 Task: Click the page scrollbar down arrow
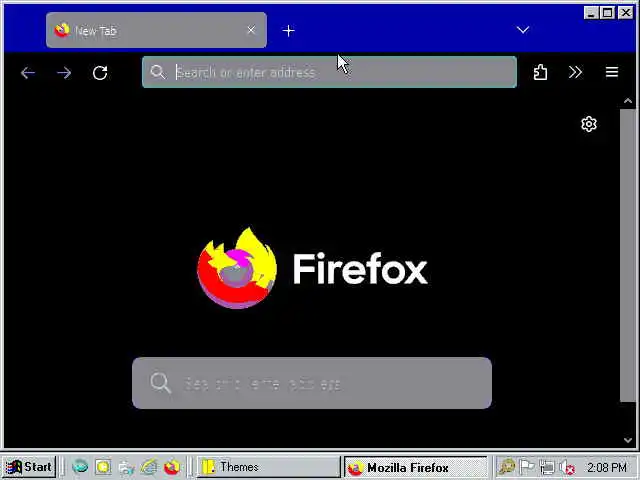coord(628,440)
